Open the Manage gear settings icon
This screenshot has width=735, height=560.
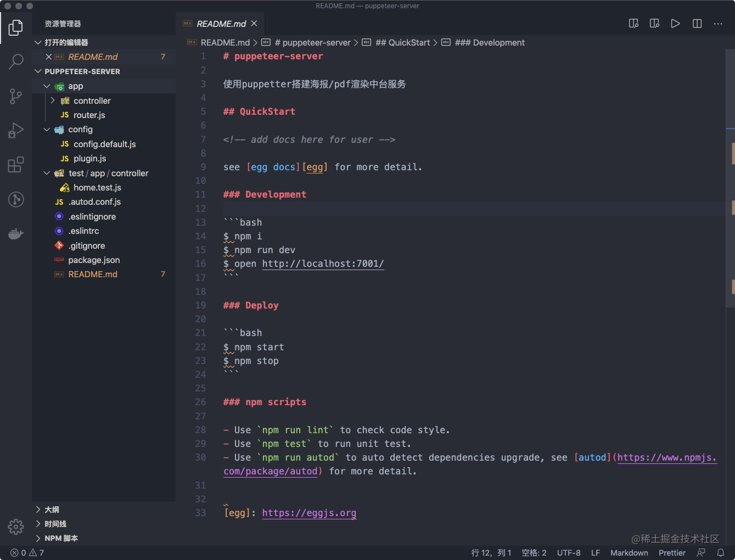click(x=16, y=527)
